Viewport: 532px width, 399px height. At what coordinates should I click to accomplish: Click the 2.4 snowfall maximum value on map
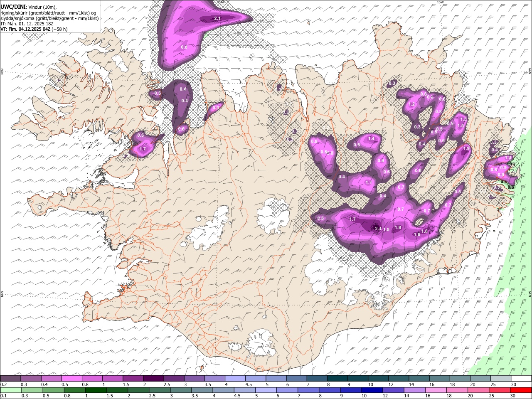(x=378, y=229)
